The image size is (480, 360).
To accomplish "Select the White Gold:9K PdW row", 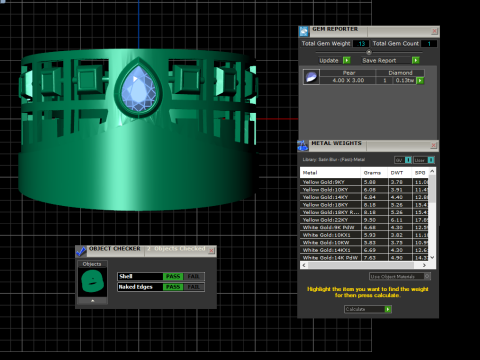I will pyautogui.click(x=364, y=227).
